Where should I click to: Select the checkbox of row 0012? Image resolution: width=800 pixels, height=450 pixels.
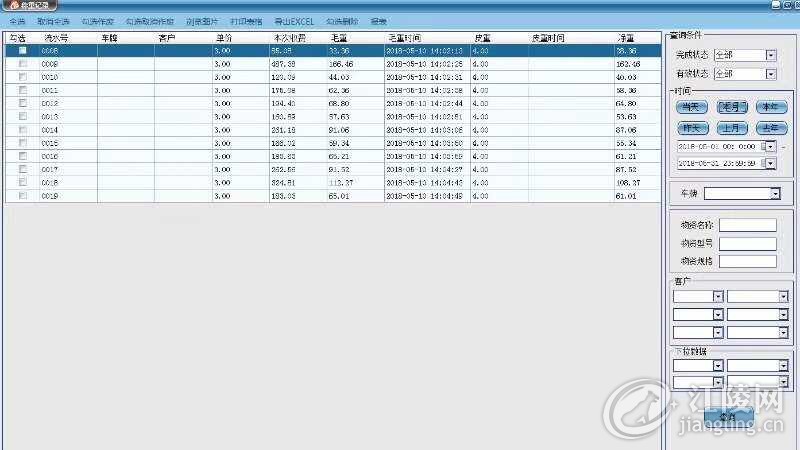pos(22,103)
